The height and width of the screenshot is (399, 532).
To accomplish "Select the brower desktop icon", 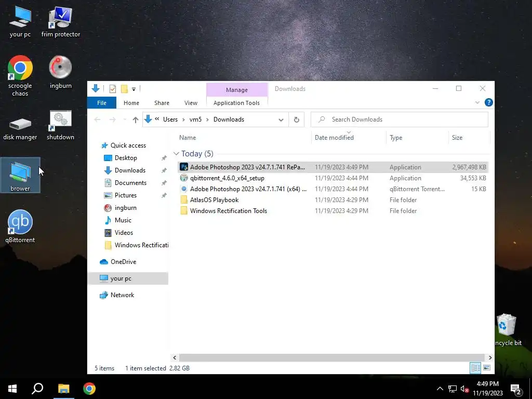I will coord(20,175).
